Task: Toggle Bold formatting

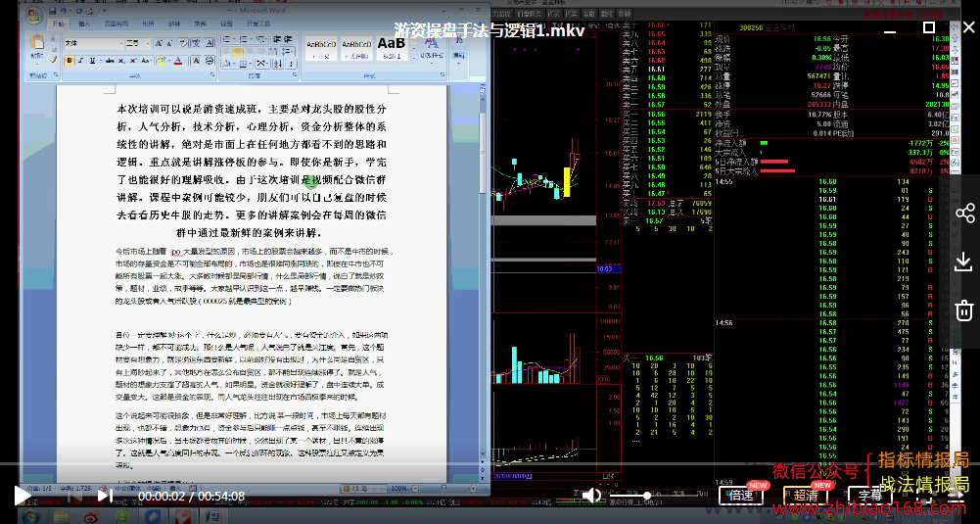Action: pos(70,61)
